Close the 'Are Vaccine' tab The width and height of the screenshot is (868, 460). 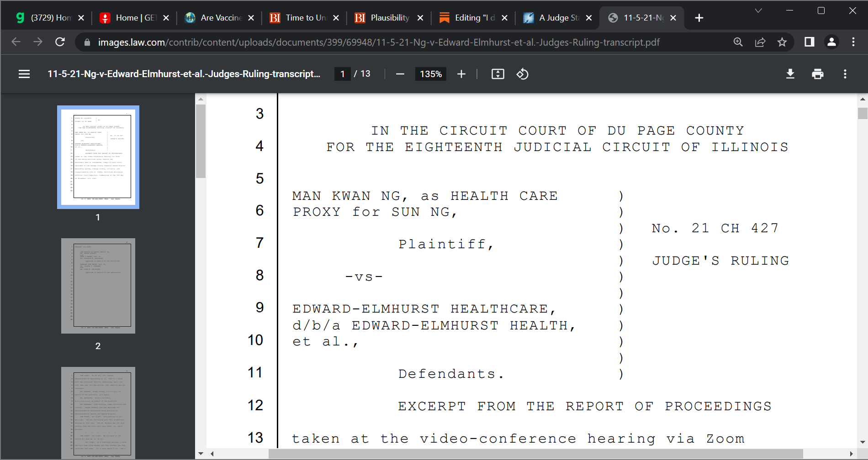tap(251, 18)
